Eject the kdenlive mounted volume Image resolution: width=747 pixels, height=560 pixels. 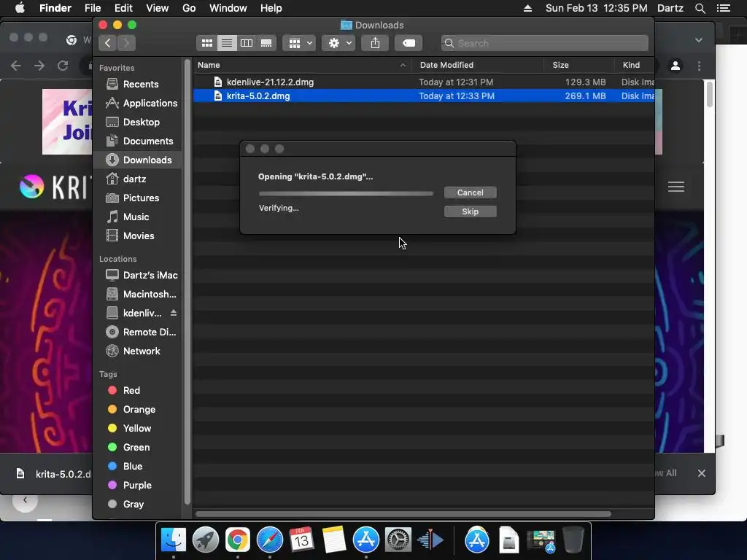(x=174, y=313)
